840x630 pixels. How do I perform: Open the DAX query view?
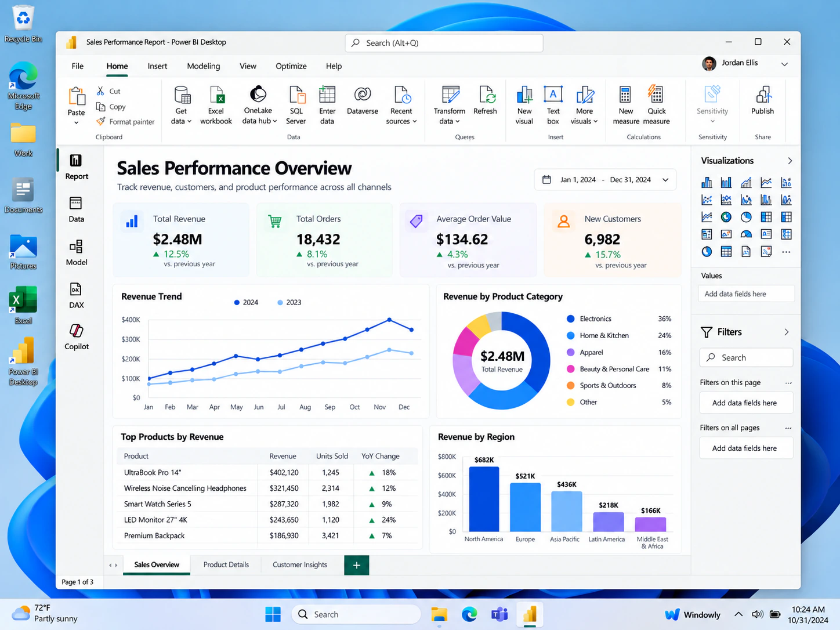(x=77, y=296)
